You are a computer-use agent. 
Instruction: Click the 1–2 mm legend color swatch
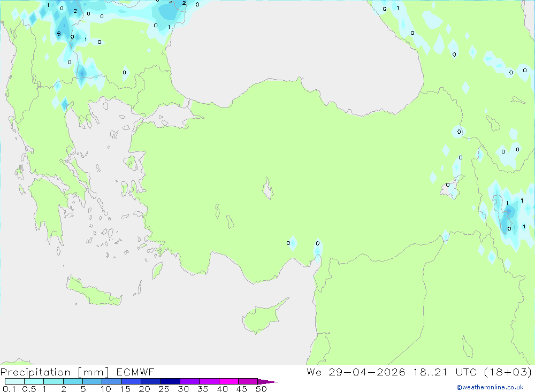pyautogui.click(x=53, y=381)
